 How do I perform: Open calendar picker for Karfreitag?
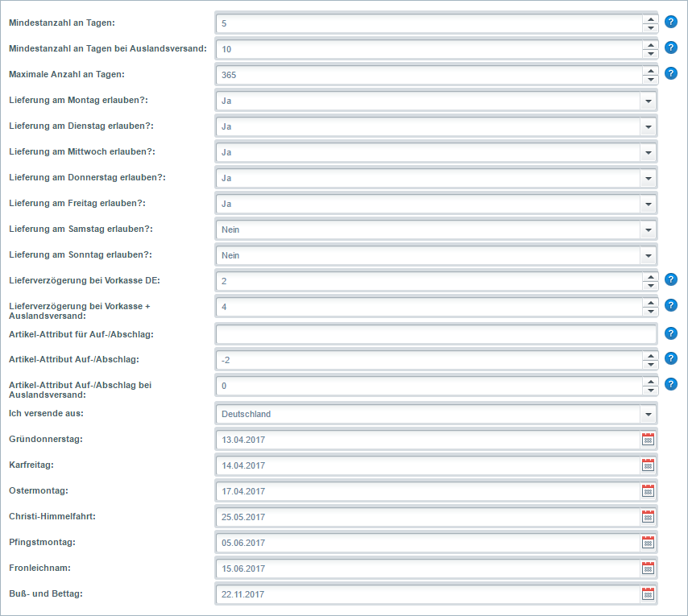(x=648, y=465)
